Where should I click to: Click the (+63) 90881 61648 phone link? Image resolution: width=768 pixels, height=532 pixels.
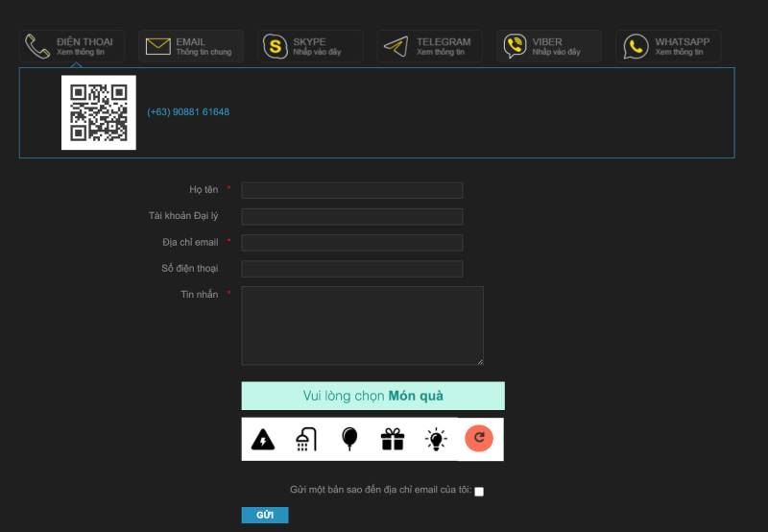pos(188,112)
